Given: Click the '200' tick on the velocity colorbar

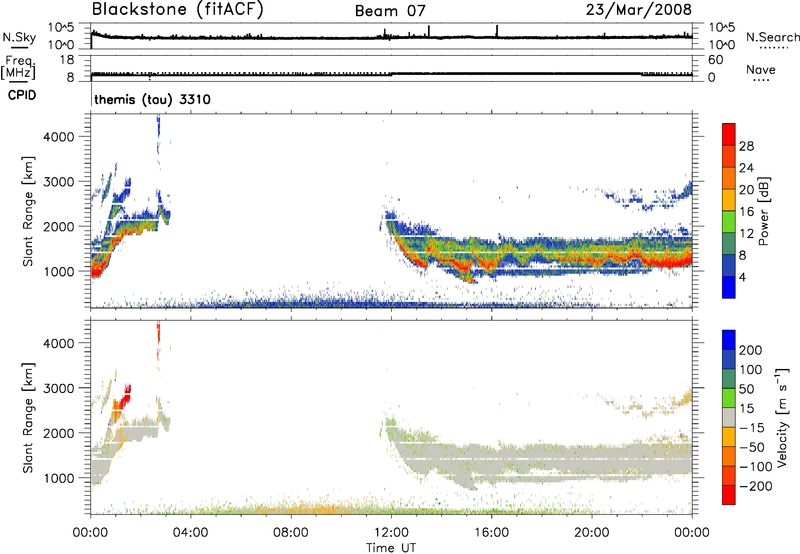Looking at the screenshot, I should [x=751, y=350].
